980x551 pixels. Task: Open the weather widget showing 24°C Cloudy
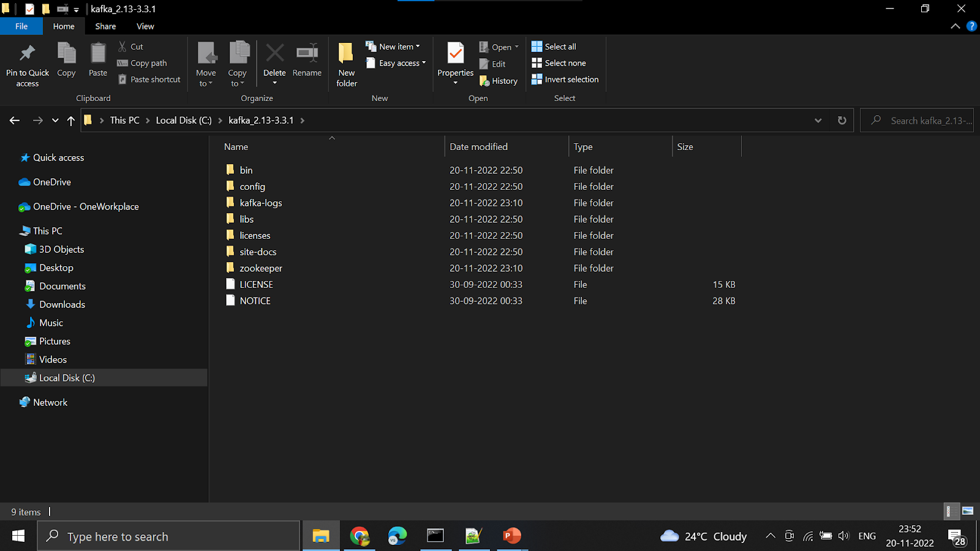coord(704,536)
